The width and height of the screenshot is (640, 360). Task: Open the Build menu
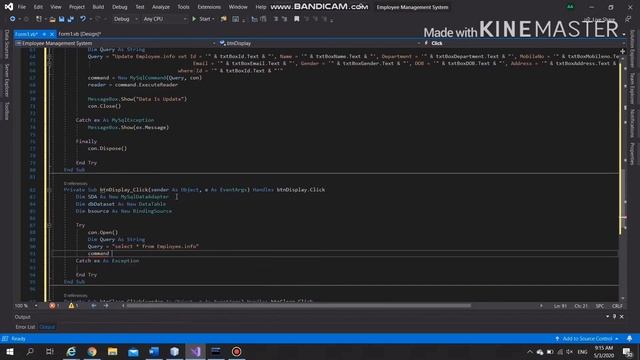pyautogui.click(x=98, y=7)
